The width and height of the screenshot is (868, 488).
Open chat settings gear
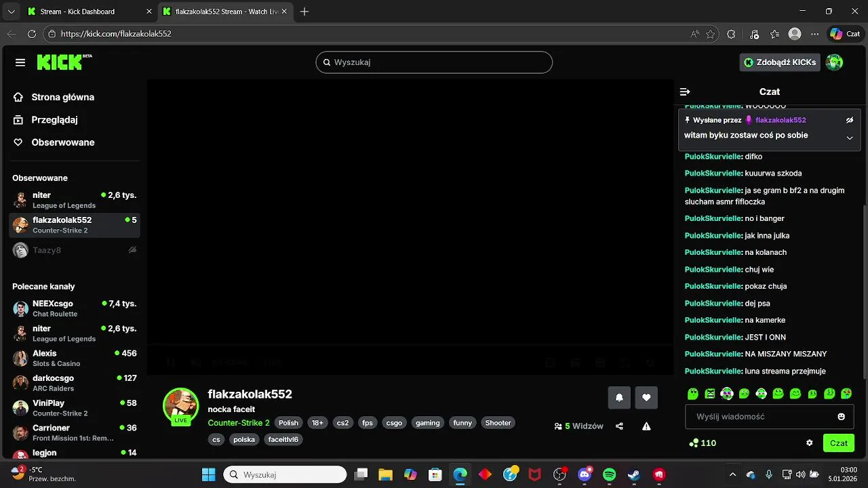click(809, 443)
